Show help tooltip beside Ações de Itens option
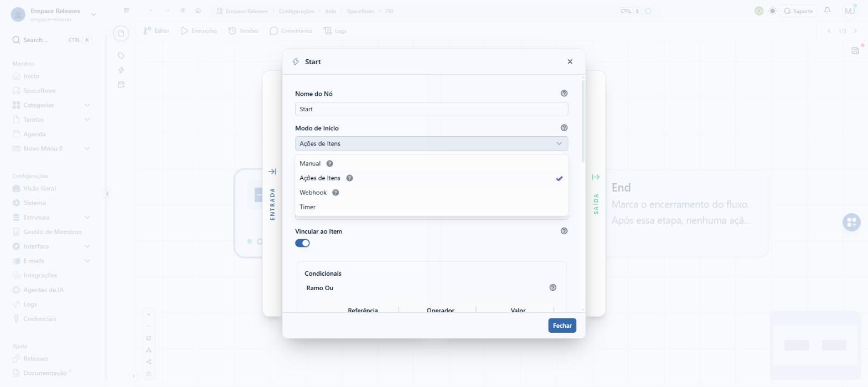The height and width of the screenshot is (387, 868). (350, 178)
